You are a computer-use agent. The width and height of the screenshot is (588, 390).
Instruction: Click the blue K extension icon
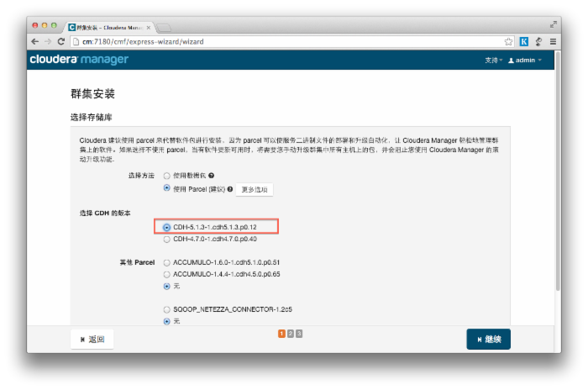pyautogui.click(x=523, y=41)
